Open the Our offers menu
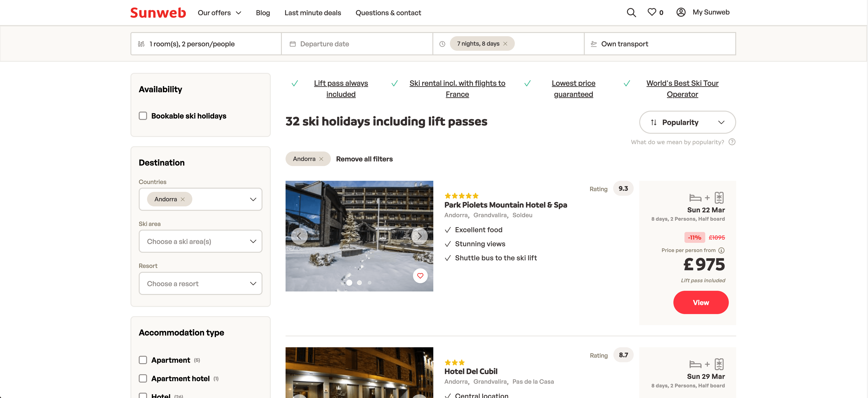The width and height of the screenshot is (868, 398). [219, 13]
